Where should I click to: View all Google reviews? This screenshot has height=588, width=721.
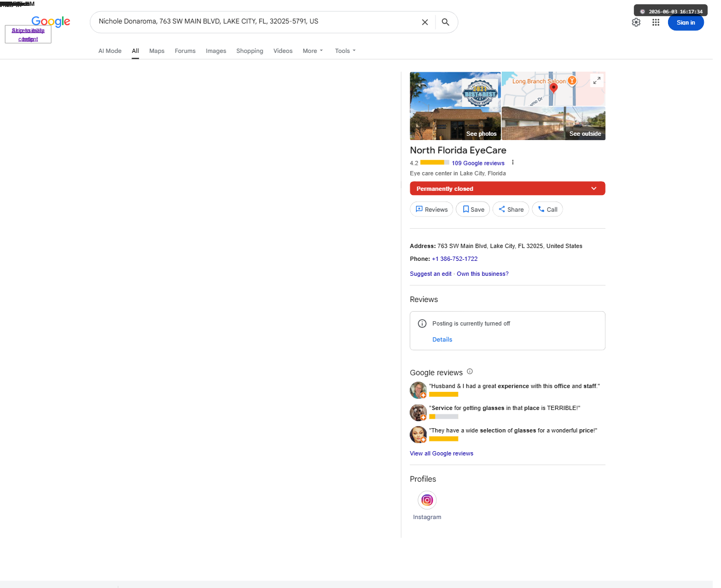click(441, 453)
